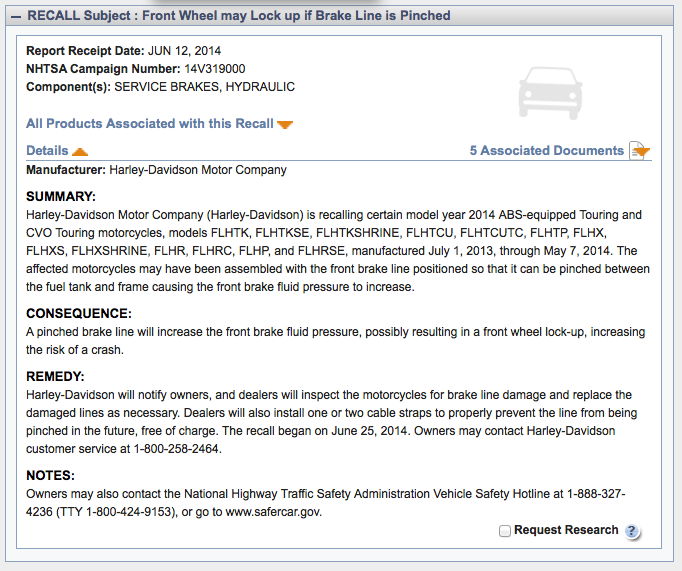
Task: Click the CONSEQUENCE heading
Action: tap(79, 313)
